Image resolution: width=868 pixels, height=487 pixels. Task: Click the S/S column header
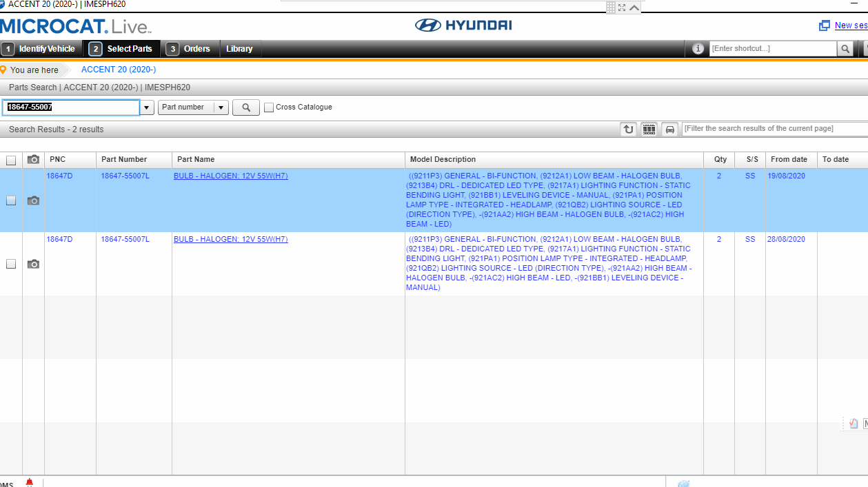(x=750, y=160)
